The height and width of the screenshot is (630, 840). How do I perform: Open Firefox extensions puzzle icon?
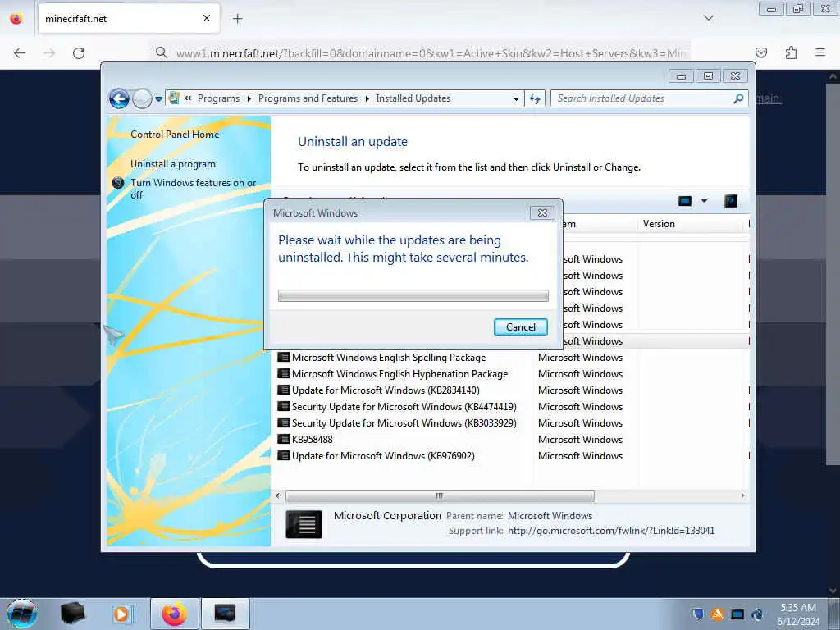[791, 52]
